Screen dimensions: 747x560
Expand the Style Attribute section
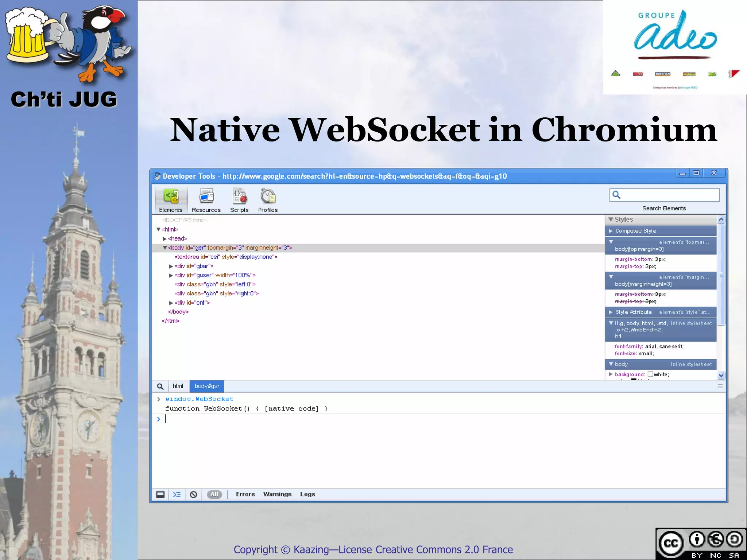tap(611, 312)
